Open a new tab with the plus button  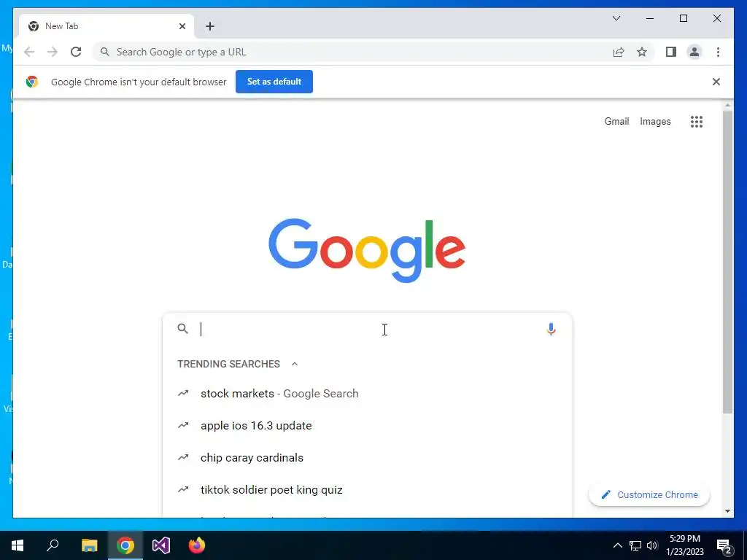click(x=210, y=26)
